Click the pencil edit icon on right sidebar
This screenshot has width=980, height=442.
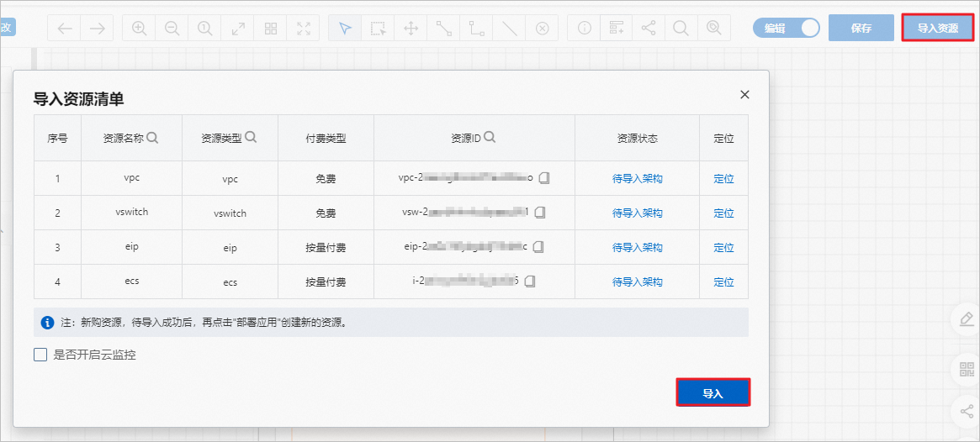coord(967,319)
